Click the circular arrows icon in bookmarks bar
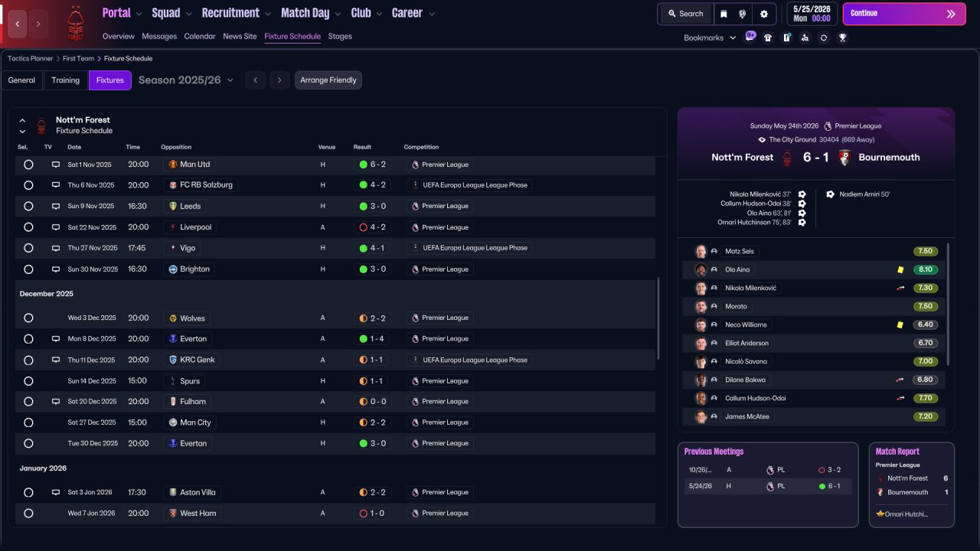 [x=824, y=37]
